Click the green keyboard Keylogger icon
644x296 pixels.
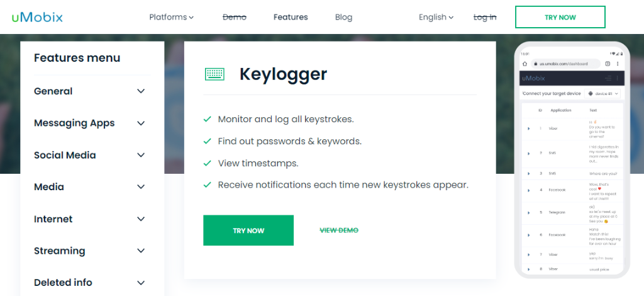pos(214,74)
